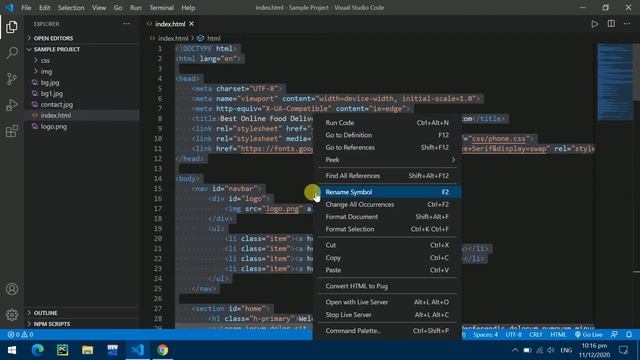Open the Go menu

(x=118, y=8)
